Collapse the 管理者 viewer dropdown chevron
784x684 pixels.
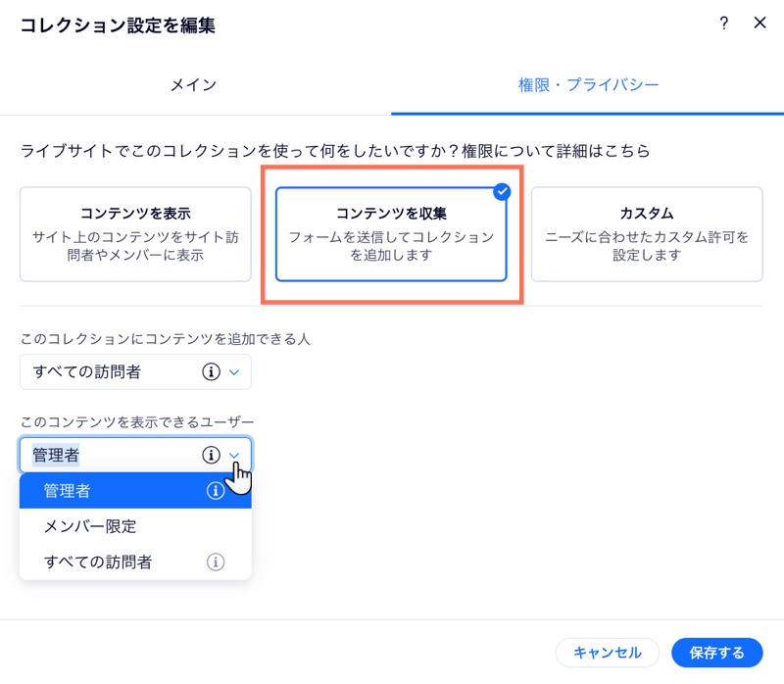[x=234, y=455]
